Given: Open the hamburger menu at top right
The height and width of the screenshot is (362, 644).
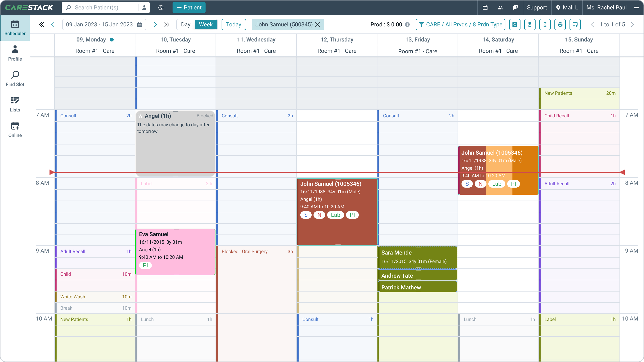Looking at the screenshot, I should click(x=636, y=8).
